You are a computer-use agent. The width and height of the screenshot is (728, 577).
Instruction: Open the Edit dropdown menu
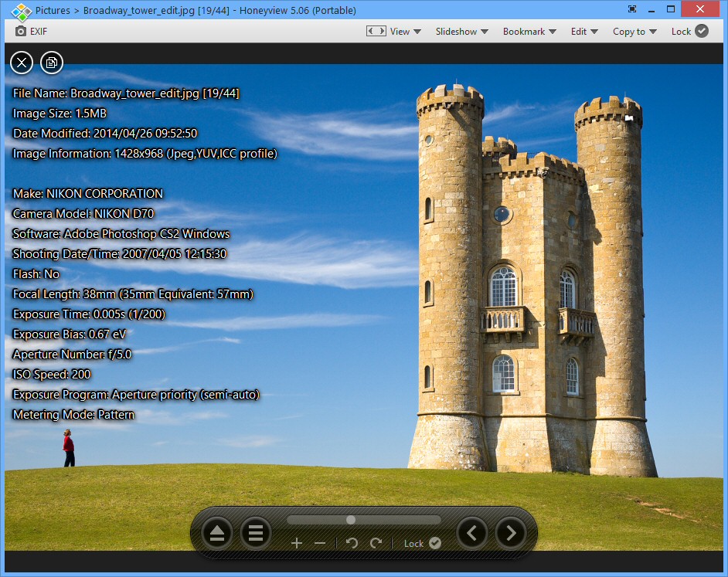tap(584, 31)
